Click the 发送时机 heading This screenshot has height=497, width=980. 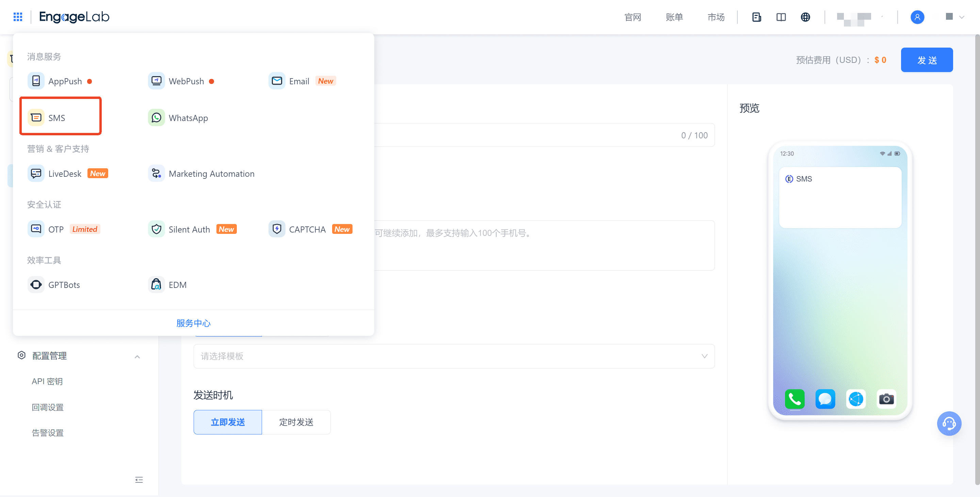pos(213,395)
